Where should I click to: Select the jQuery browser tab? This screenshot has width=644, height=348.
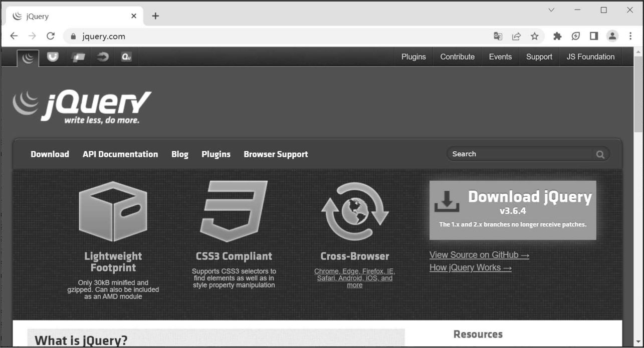pos(75,16)
